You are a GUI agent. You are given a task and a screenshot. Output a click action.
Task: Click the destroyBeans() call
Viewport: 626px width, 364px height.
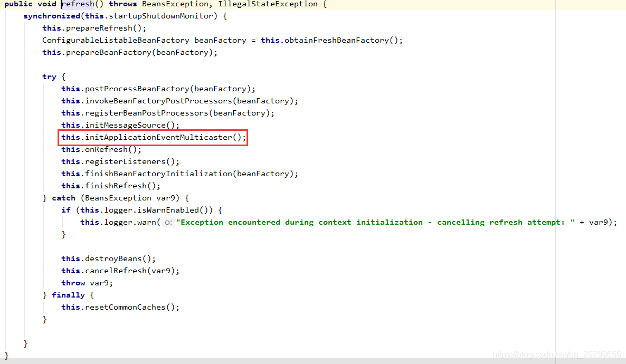pyautogui.click(x=118, y=258)
